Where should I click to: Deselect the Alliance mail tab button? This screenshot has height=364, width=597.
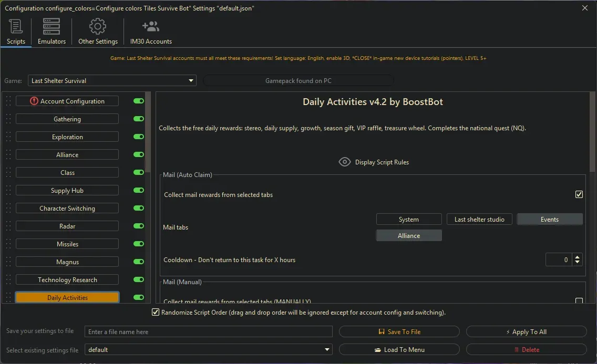[409, 235]
